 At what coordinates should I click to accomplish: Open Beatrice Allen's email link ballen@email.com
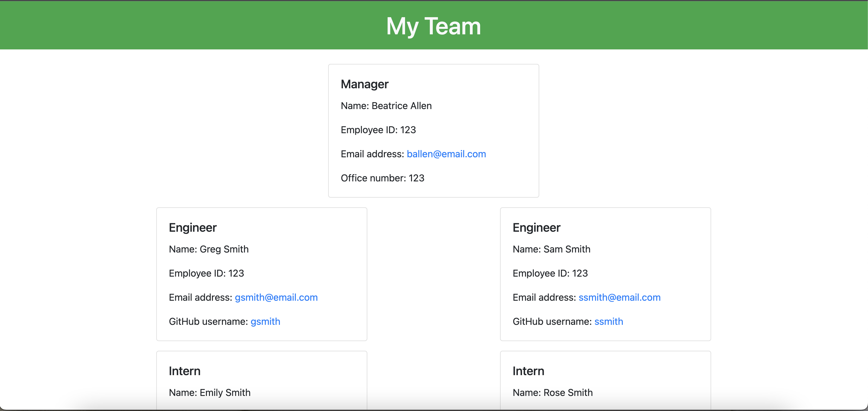point(446,154)
